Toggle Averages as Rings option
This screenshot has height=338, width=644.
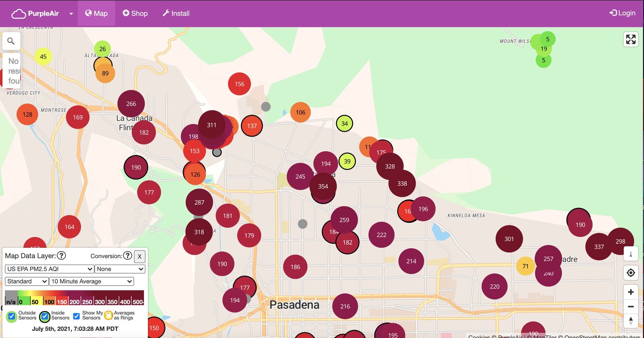pyautogui.click(x=108, y=315)
